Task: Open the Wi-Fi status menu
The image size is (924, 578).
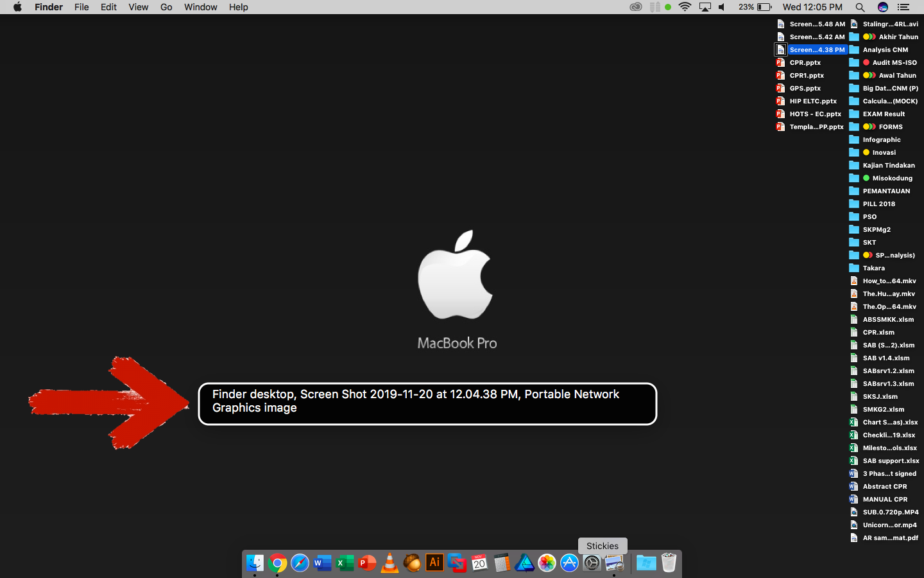Action: click(685, 7)
